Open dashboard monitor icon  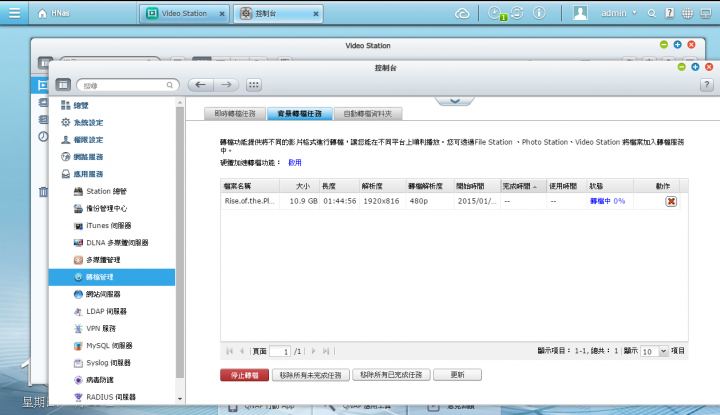(706, 13)
